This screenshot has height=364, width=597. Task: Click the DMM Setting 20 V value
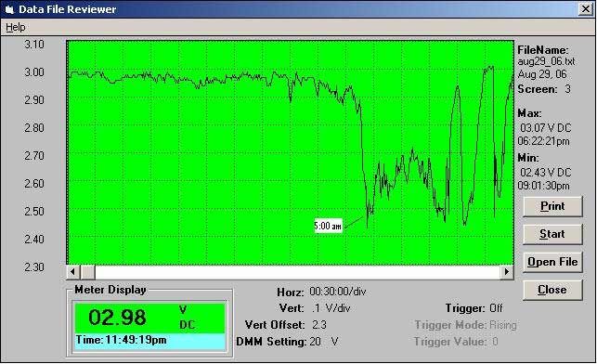[324, 342]
